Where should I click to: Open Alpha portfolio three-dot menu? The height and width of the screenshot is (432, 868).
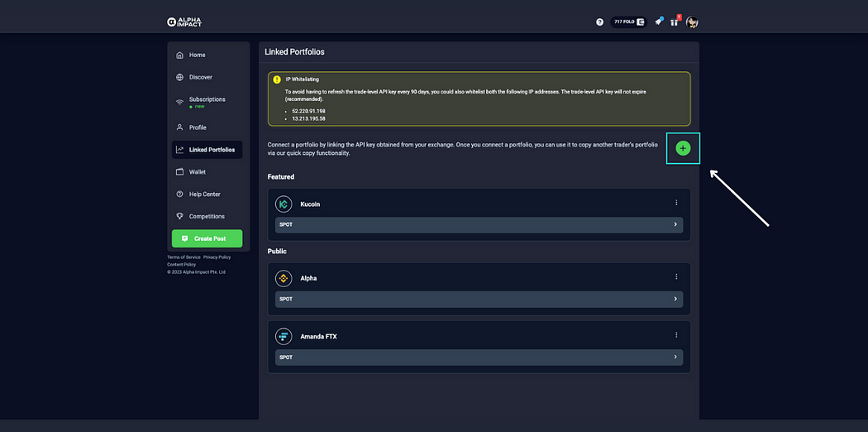[x=676, y=277]
